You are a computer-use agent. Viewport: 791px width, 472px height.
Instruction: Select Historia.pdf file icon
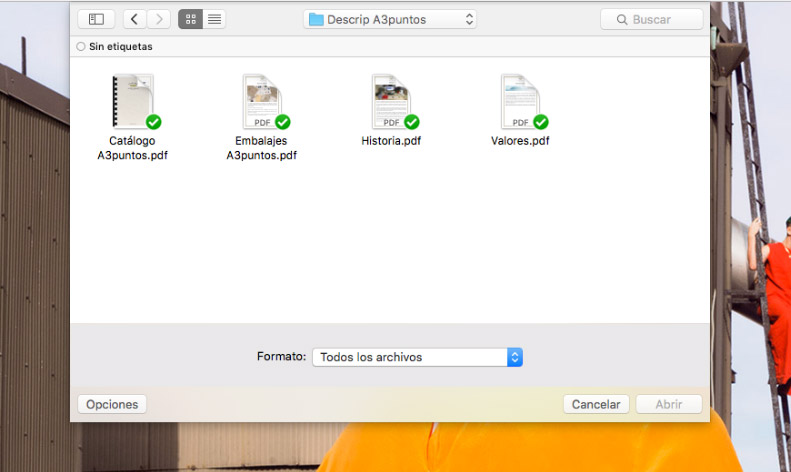pyautogui.click(x=391, y=101)
